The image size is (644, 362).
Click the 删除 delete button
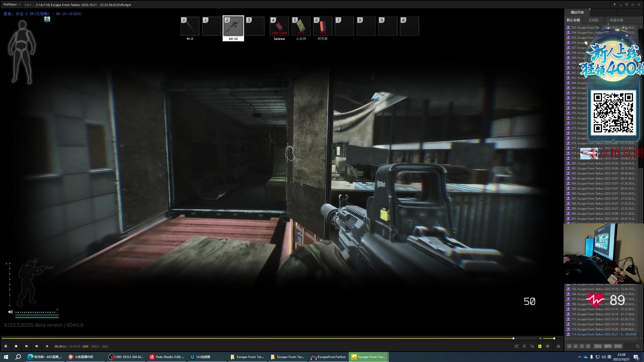point(608,346)
